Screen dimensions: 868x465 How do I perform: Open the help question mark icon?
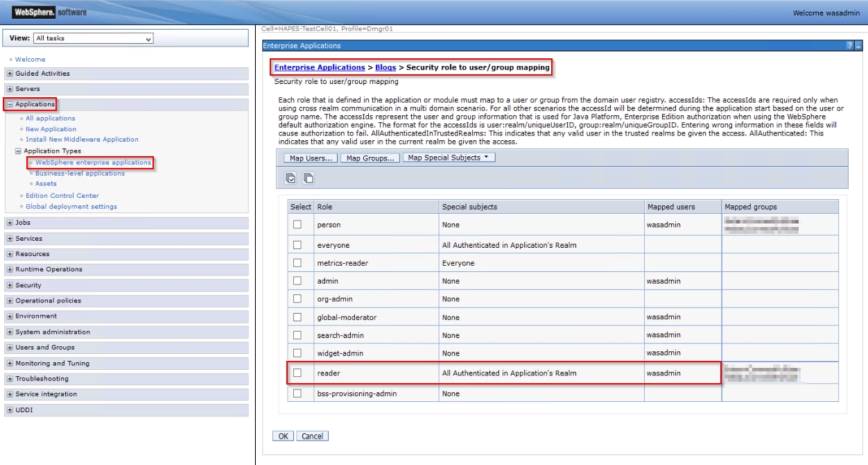(850, 46)
